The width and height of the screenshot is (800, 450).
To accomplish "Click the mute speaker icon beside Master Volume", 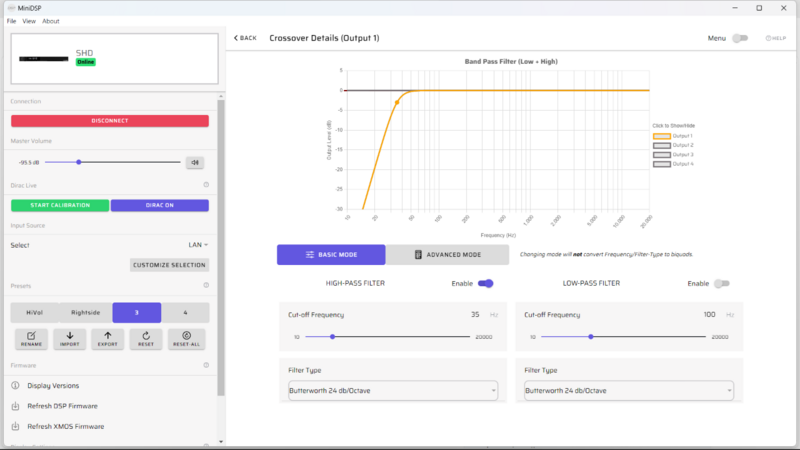I will [x=195, y=162].
